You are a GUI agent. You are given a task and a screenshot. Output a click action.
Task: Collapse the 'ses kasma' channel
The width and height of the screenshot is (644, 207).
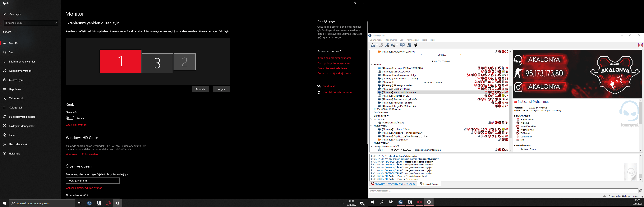(x=371, y=119)
